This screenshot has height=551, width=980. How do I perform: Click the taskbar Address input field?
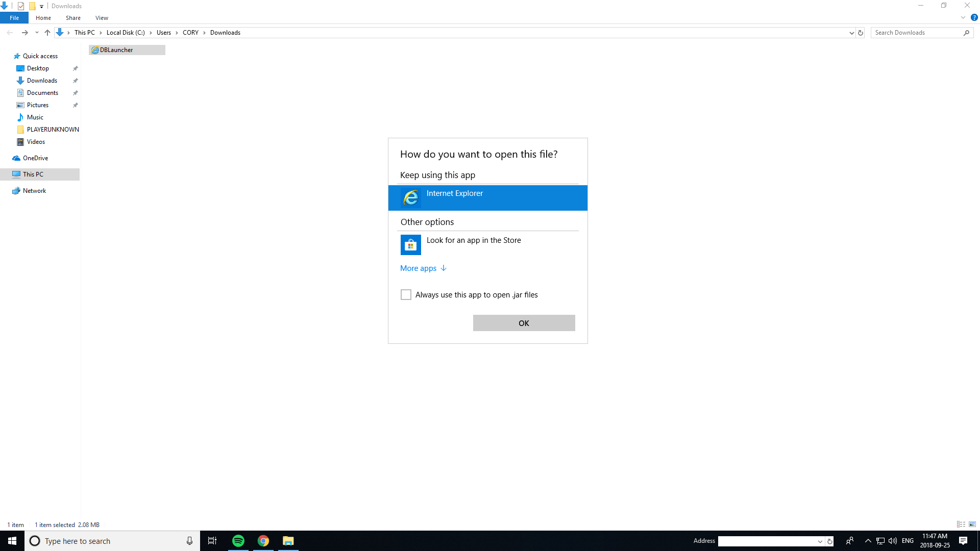(767, 541)
